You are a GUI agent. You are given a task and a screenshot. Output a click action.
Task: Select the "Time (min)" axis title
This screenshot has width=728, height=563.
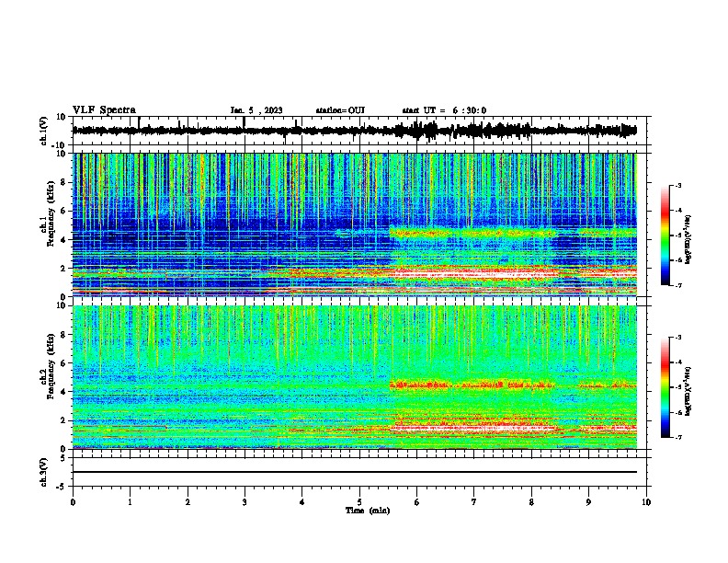pos(368,511)
